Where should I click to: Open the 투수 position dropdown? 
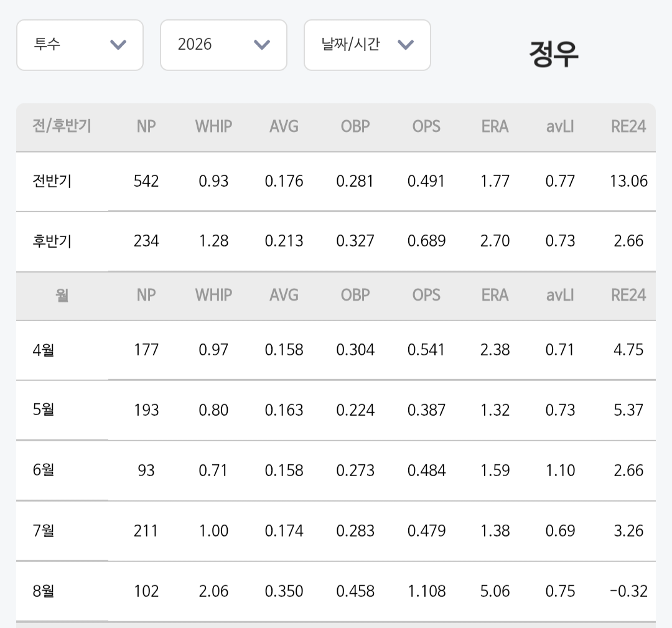(x=80, y=45)
